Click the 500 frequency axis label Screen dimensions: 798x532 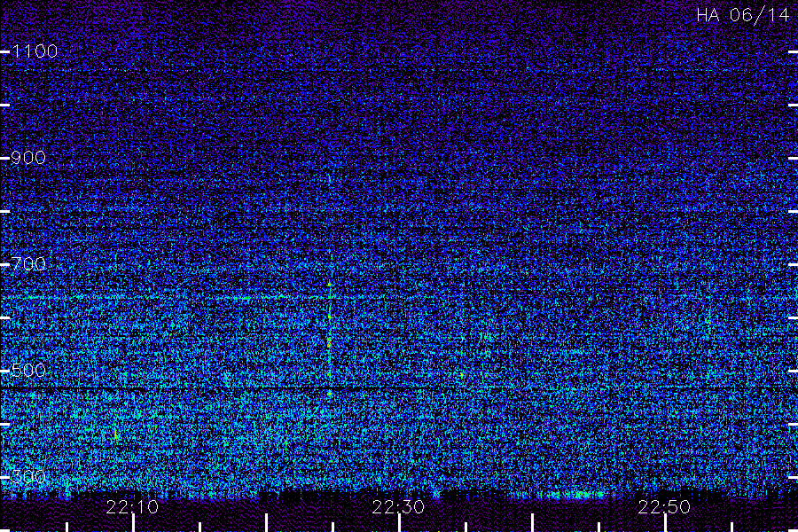click(28, 370)
